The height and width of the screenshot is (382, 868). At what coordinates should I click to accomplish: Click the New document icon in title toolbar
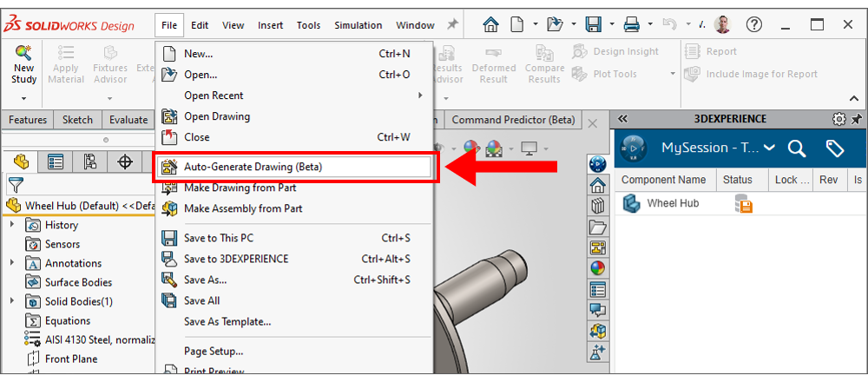point(517,24)
